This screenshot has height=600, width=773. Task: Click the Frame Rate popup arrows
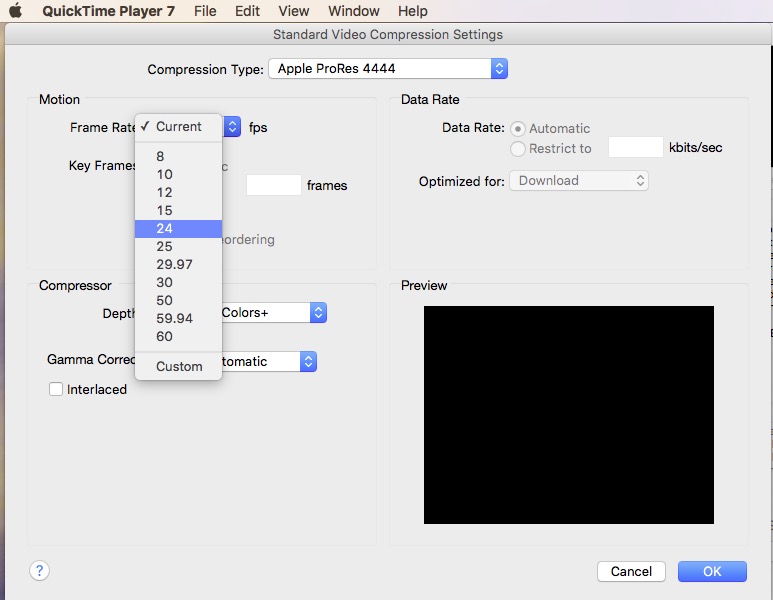pos(232,127)
